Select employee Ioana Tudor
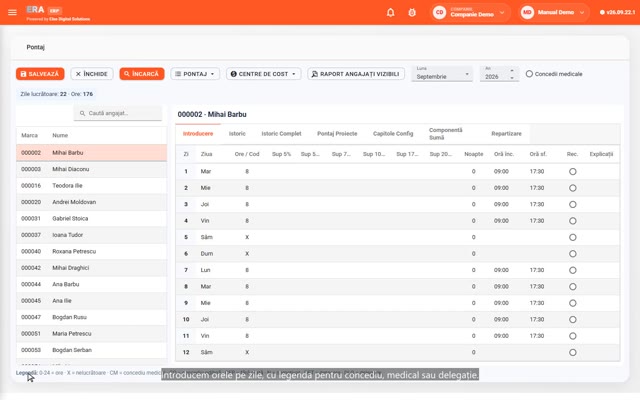This screenshot has height=400, width=640. 91,235
